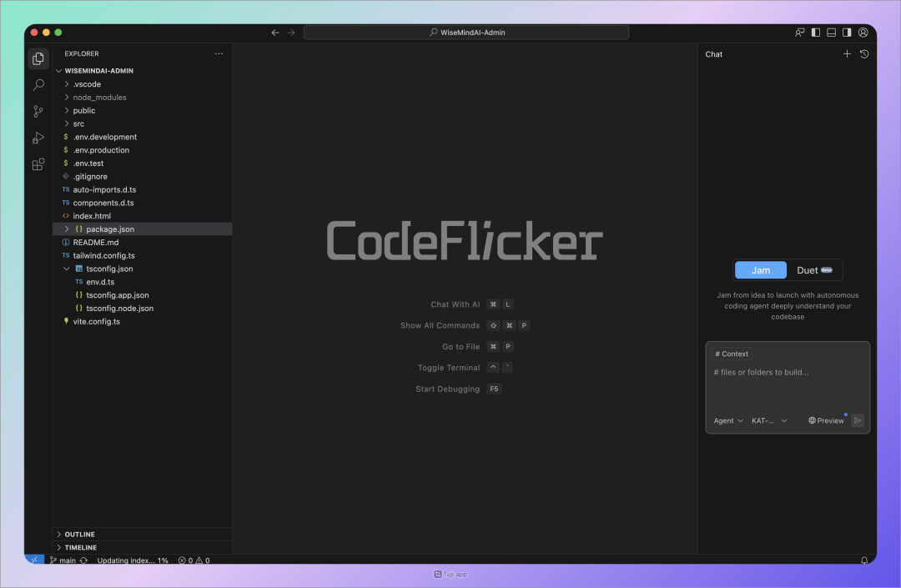Expand the src folder

(77, 123)
